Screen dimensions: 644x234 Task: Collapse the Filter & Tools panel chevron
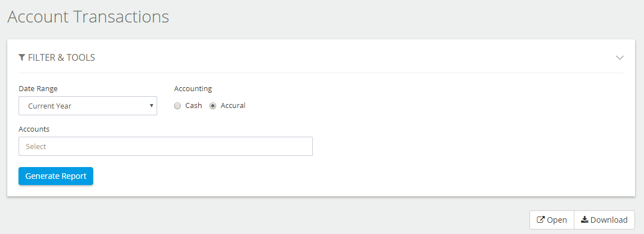(x=620, y=57)
